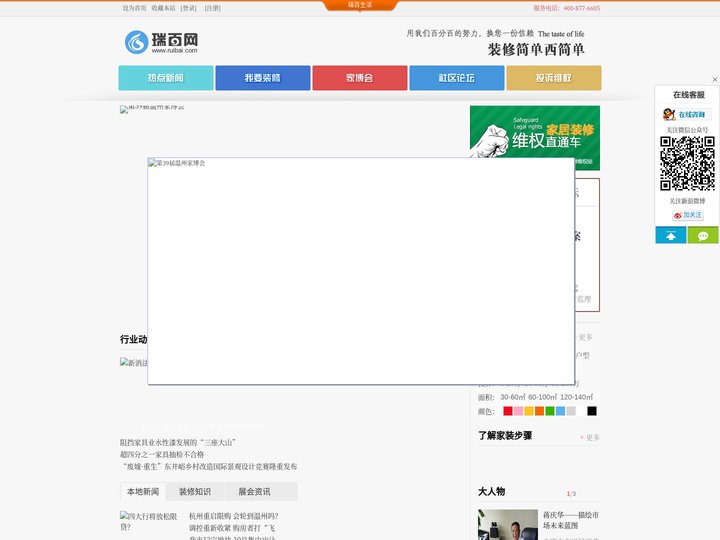Screen dimensions: 720x540
Task: Filter by 60-100㎡ area
Action: pos(542,397)
